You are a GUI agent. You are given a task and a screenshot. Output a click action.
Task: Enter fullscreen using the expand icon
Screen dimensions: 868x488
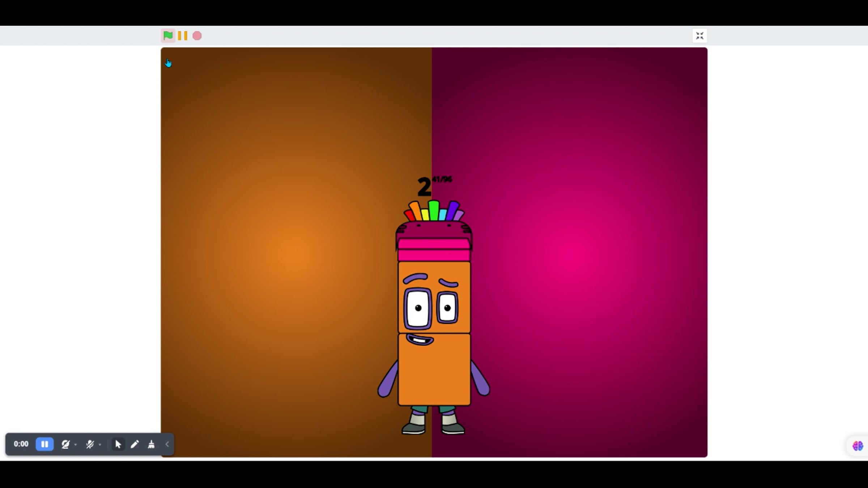click(x=699, y=35)
